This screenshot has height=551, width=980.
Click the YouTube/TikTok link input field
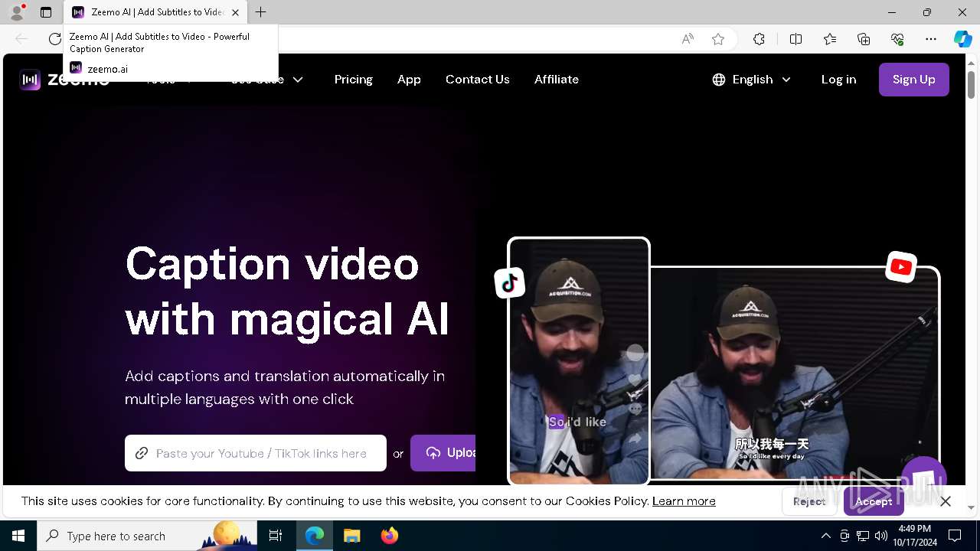pyautogui.click(x=256, y=453)
